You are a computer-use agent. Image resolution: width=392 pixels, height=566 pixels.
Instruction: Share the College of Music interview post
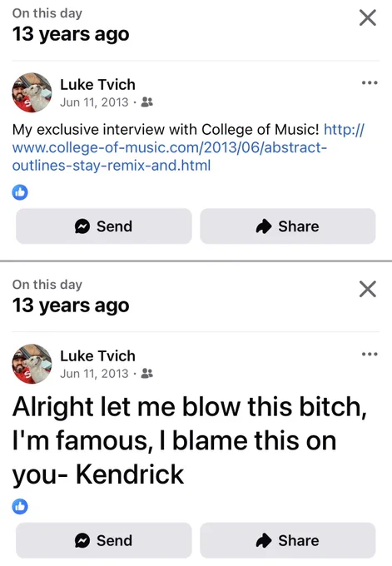coord(288,226)
